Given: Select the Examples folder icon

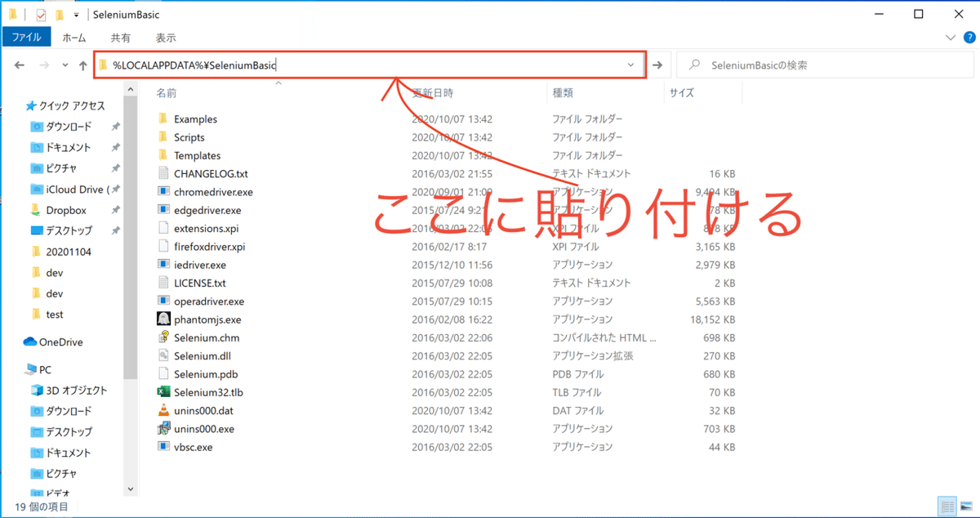Looking at the screenshot, I should [x=163, y=119].
